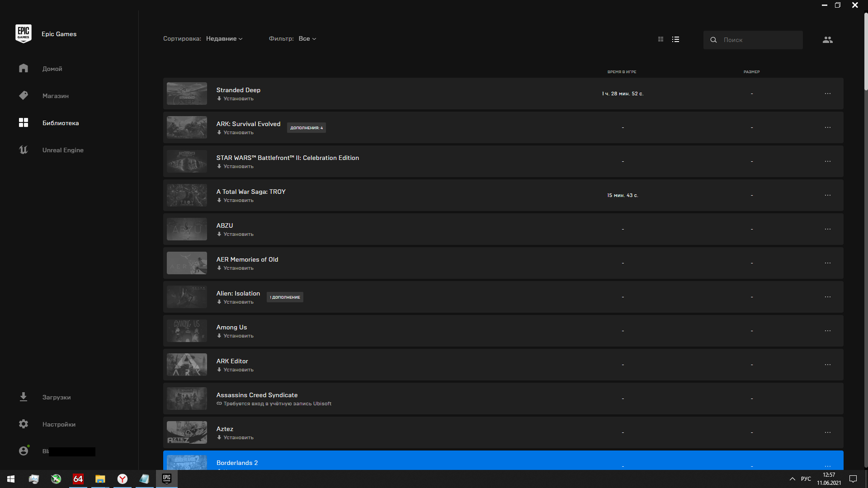
Task: Go to Магазин store section
Action: 55,96
